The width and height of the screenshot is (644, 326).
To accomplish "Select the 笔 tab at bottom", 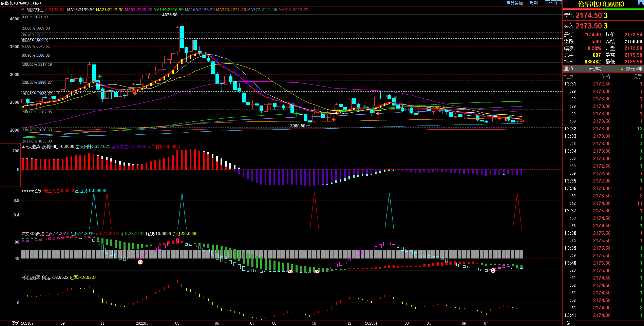I will [568, 323].
